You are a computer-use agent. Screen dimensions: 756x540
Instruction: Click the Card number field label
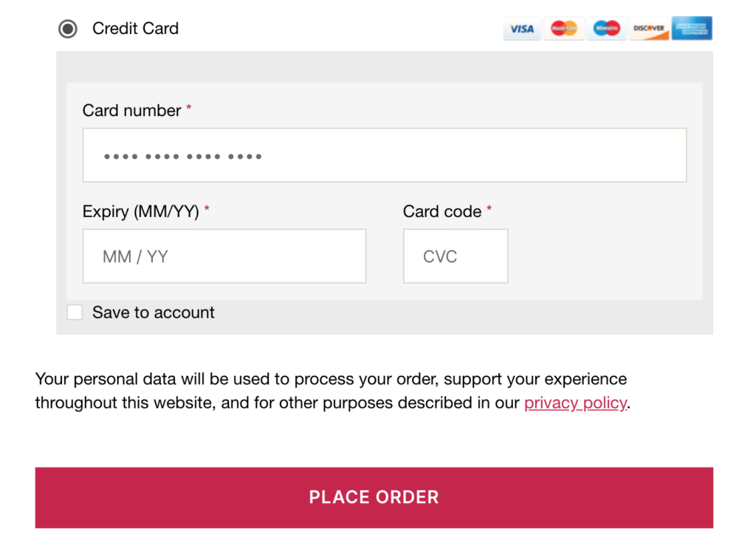tap(131, 111)
